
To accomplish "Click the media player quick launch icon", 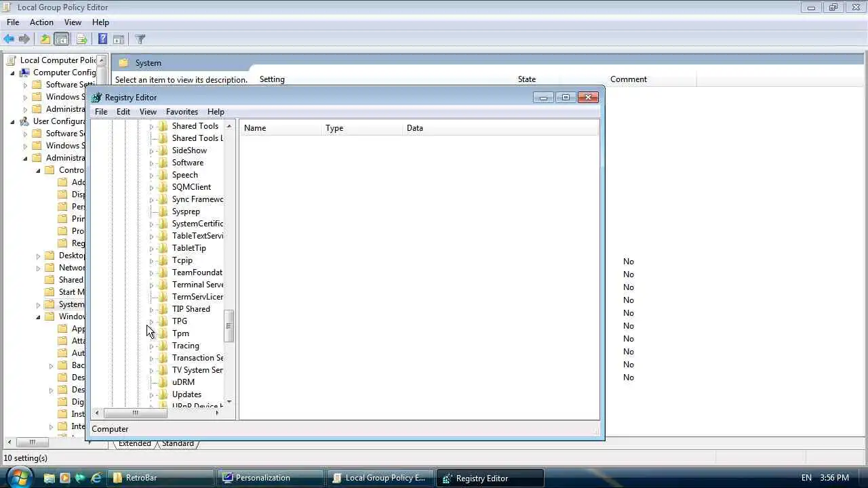I will (x=65, y=478).
